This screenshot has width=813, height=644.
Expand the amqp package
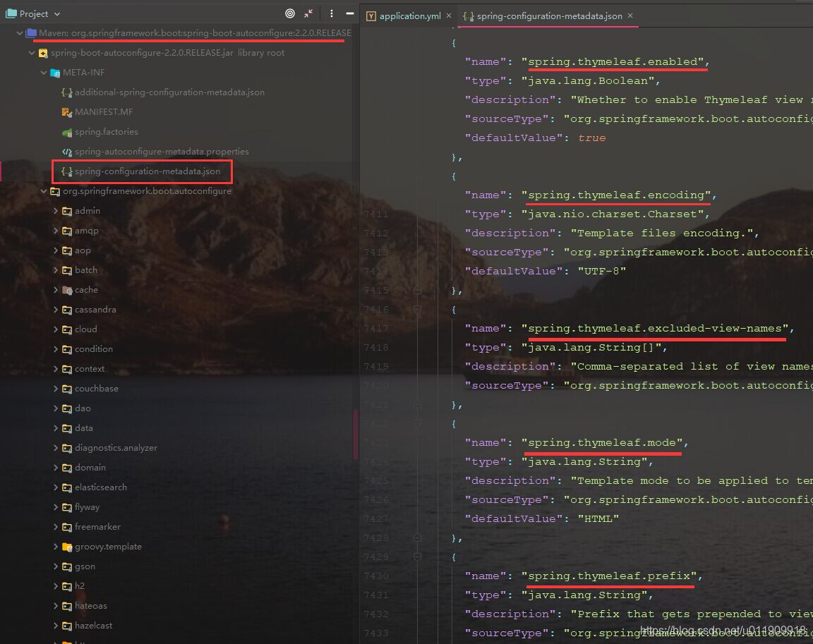(56, 231)
